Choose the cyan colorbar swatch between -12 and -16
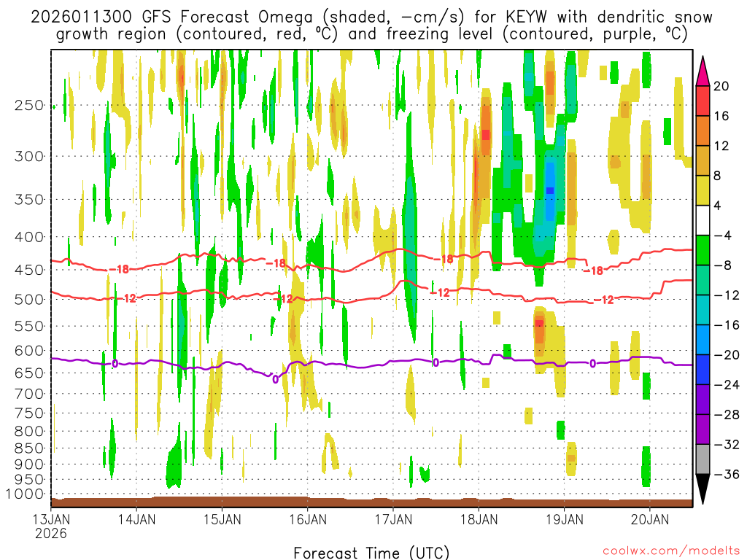Viewport: 747px width, 560px height. click(703, 310)
